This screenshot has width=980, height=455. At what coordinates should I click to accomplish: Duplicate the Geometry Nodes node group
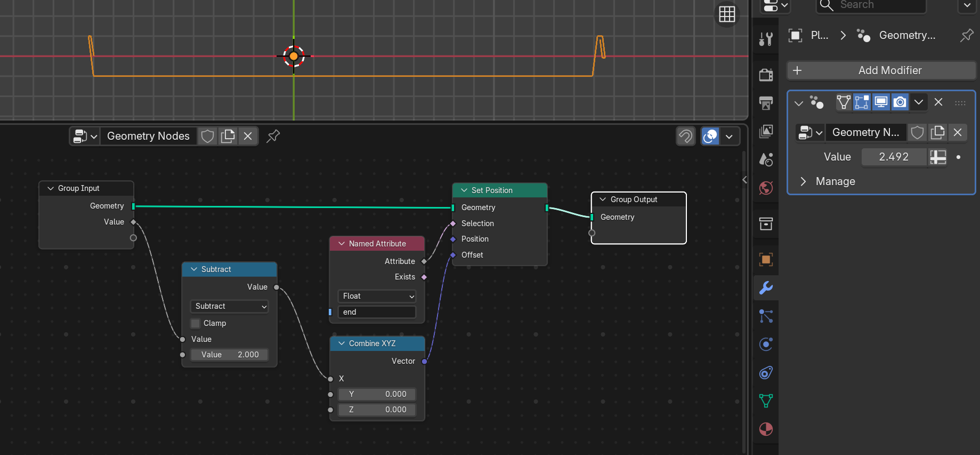[x=228, y=137]
